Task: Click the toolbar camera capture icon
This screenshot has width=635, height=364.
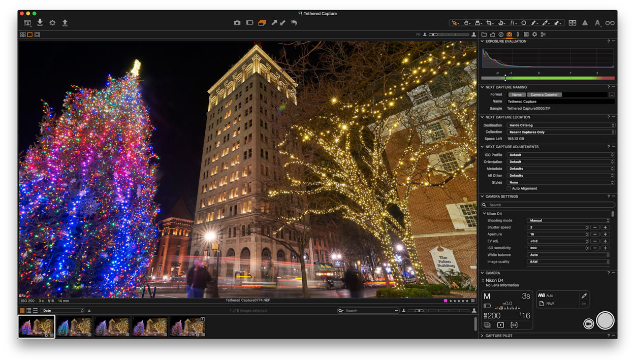Action: (237, 23)
